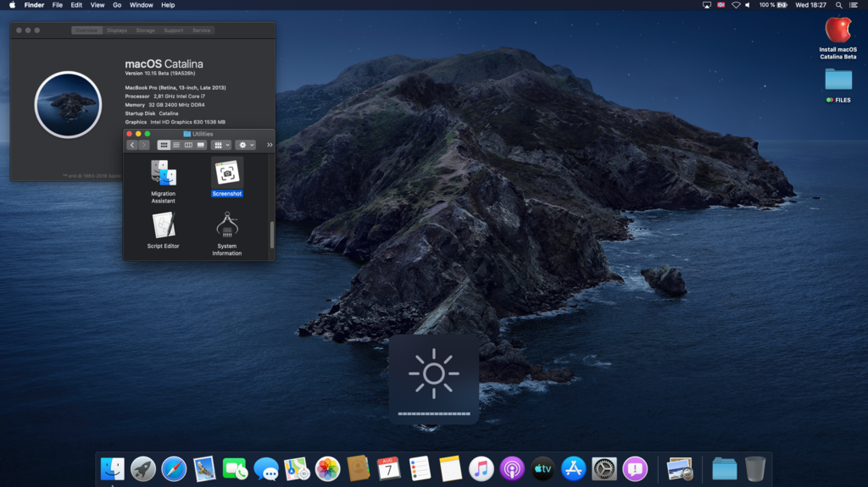
Task: Open Feedback Assistant purple icon in Dock
Action: (635, 469)
